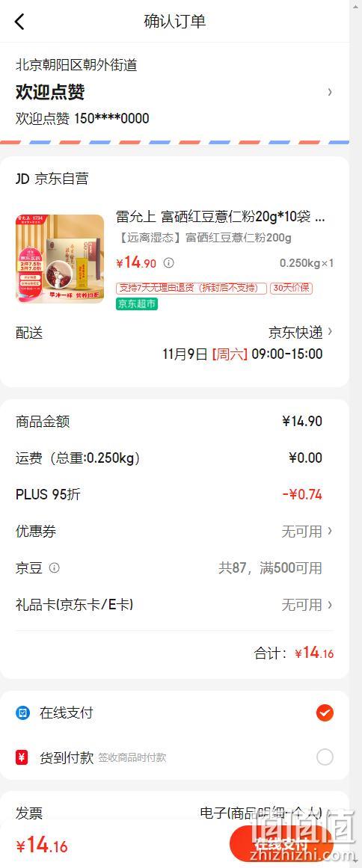362x868 pixels.
Task: Tap the price info icon beside ¥14.90
Action: pyautogui.click(x=169, y=263)
